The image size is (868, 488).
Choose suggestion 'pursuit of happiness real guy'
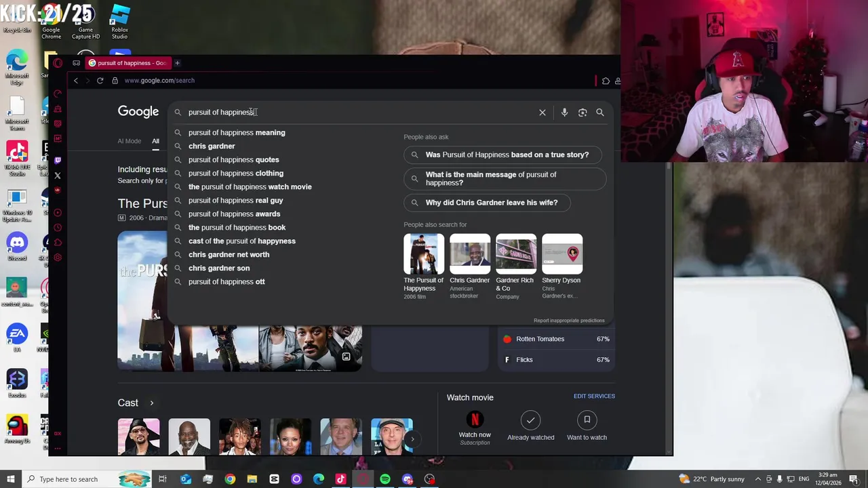(235, 201)
